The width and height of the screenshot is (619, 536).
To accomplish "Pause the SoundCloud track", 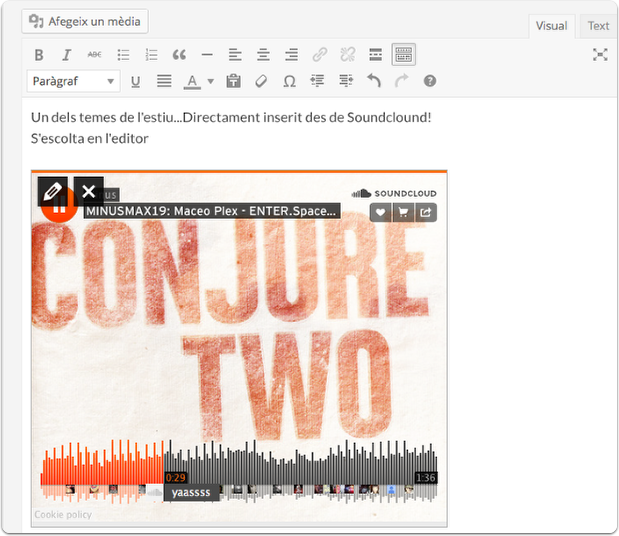I will 59,210.
